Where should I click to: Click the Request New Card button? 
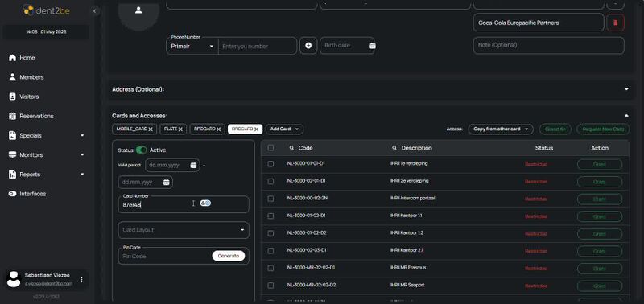pos(603,129)
